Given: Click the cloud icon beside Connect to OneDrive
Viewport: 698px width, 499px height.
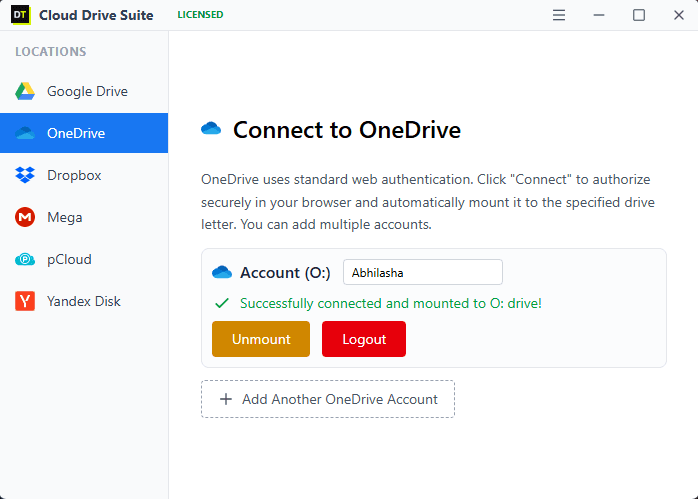Looking at the screenshot, I should (211, 129).
